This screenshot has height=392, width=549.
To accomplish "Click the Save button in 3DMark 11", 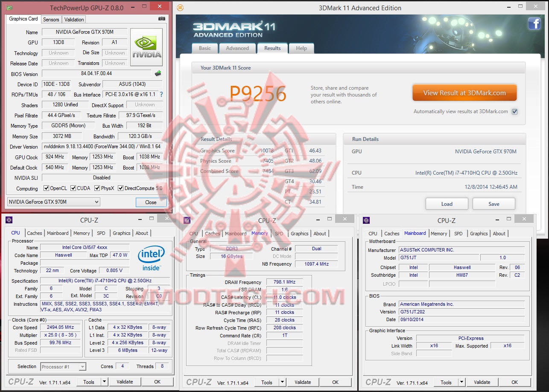I will (x=494, y=204).
